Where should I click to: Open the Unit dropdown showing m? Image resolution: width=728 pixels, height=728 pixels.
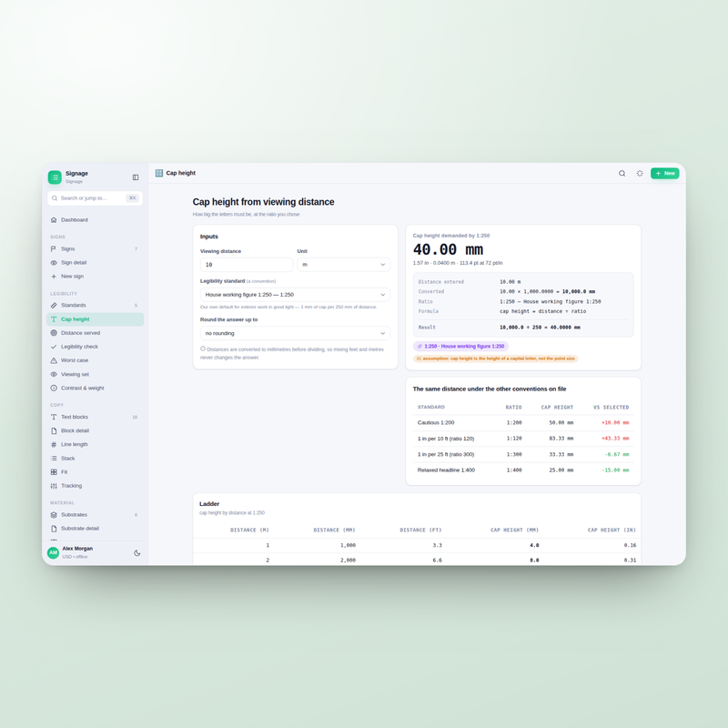click(x=344, y=265)
